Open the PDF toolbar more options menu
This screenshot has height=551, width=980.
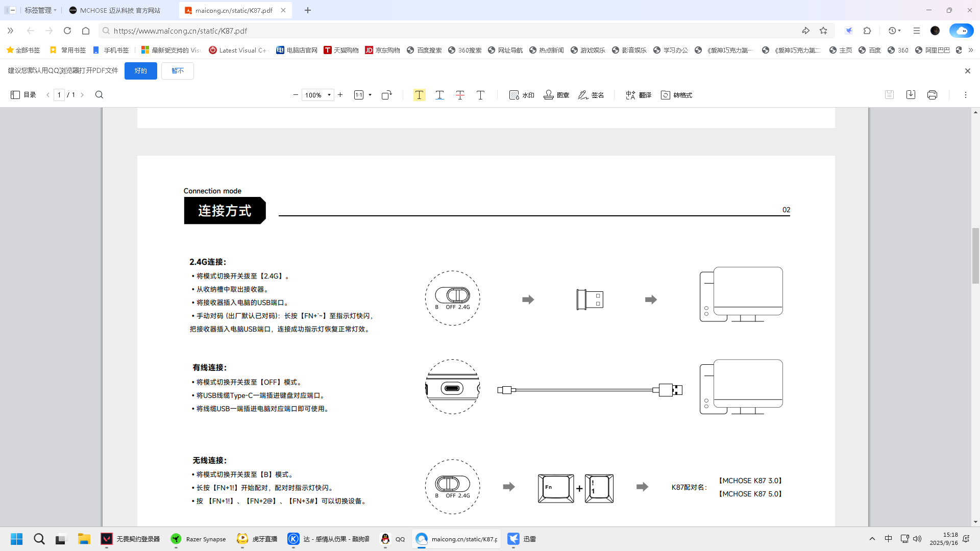965,95
